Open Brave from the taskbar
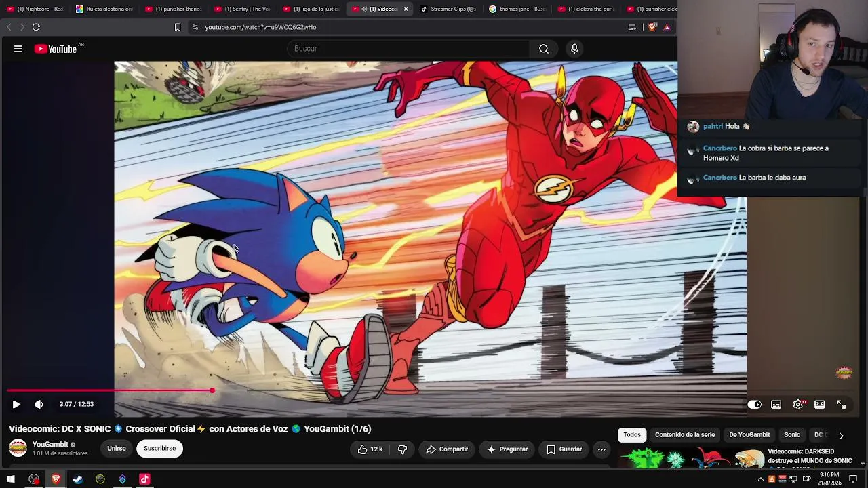This screenshot has width=868, height=488. click(56, 479)
